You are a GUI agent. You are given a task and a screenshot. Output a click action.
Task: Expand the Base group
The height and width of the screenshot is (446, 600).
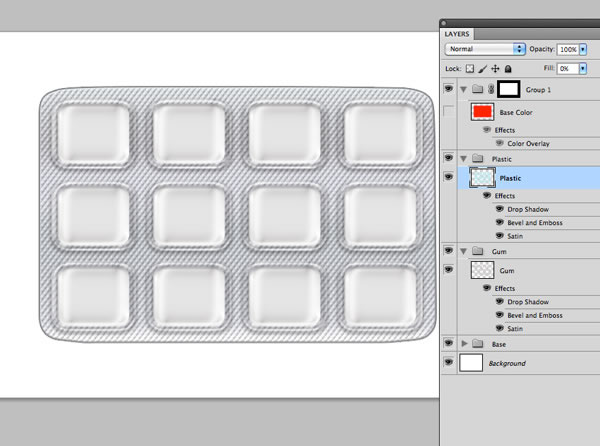point(464,343)
